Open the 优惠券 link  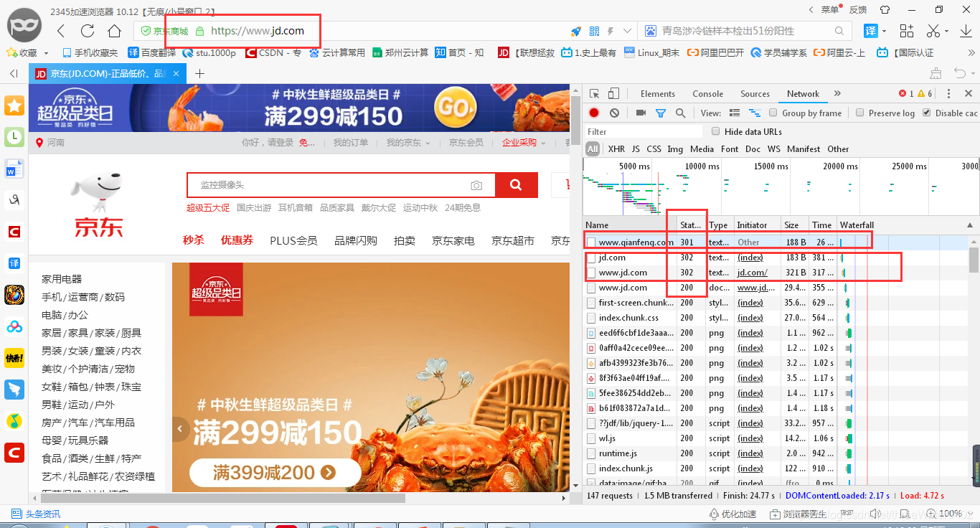pos(237,240)
